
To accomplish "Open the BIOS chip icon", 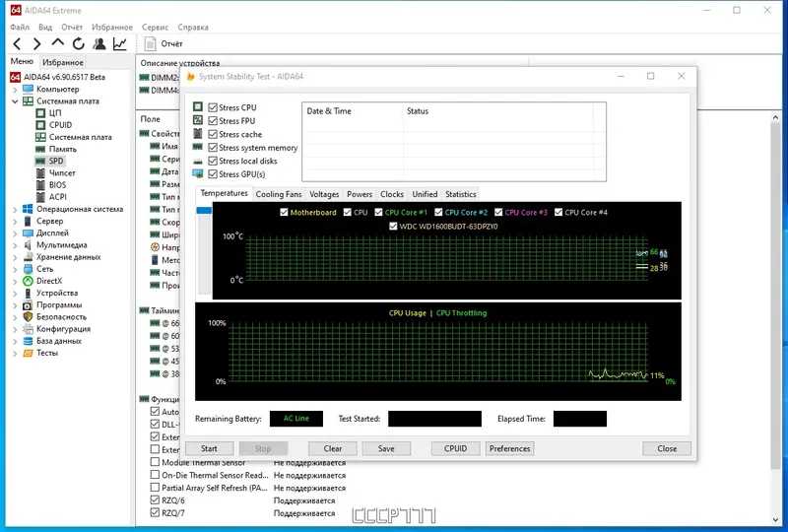I will [40, 184].
